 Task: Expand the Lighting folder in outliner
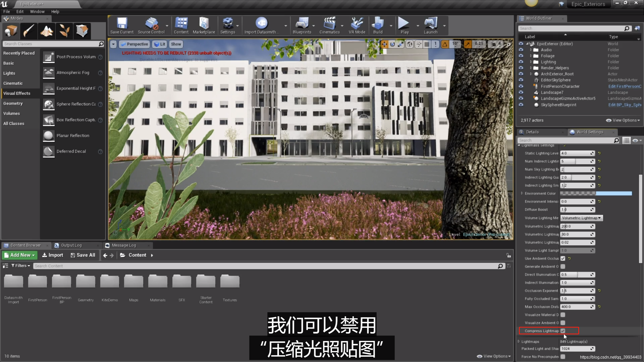point(531,62)
